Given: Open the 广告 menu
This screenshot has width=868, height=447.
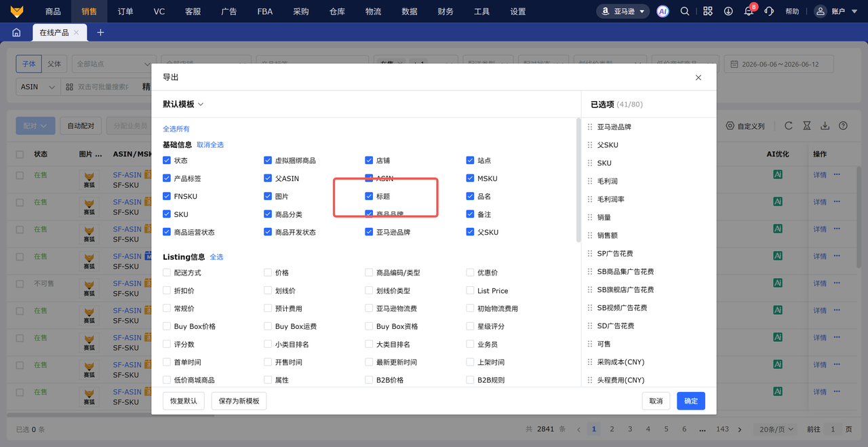Looking at the screenshot, I should [x=229, y=12].
